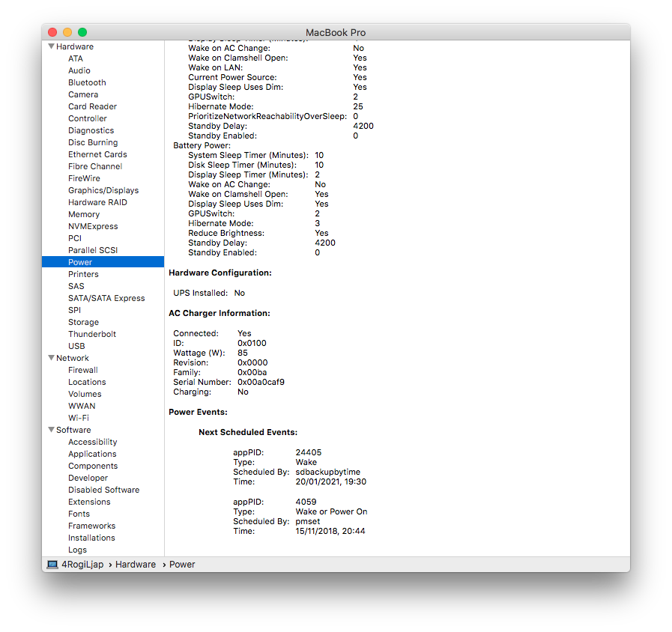Click the Software category label
The width and height of the screenshot is (672, 632).
(73, 431)
